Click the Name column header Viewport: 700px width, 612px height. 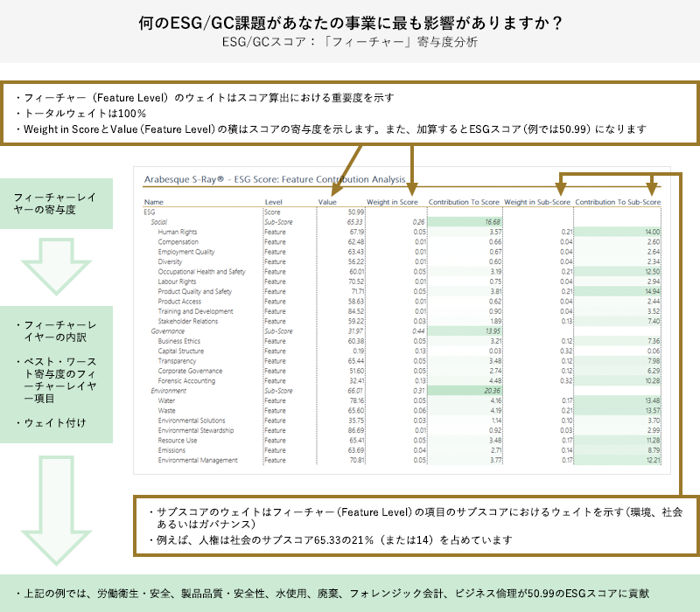(x=152, y=202)
